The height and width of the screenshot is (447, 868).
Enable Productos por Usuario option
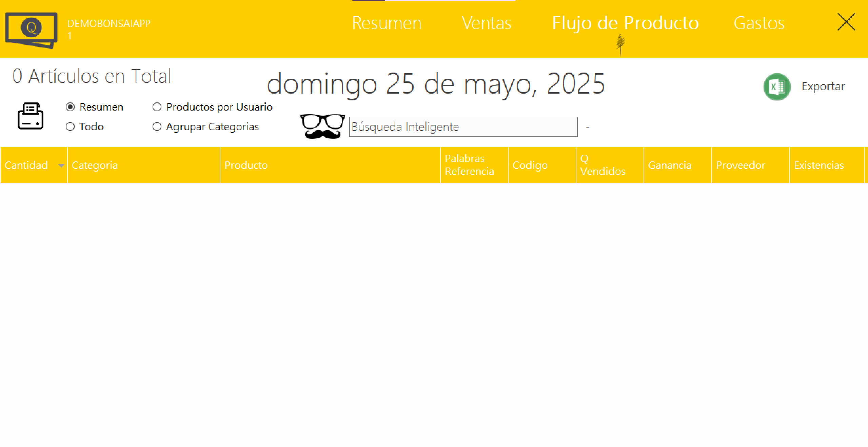pos(157,107)
